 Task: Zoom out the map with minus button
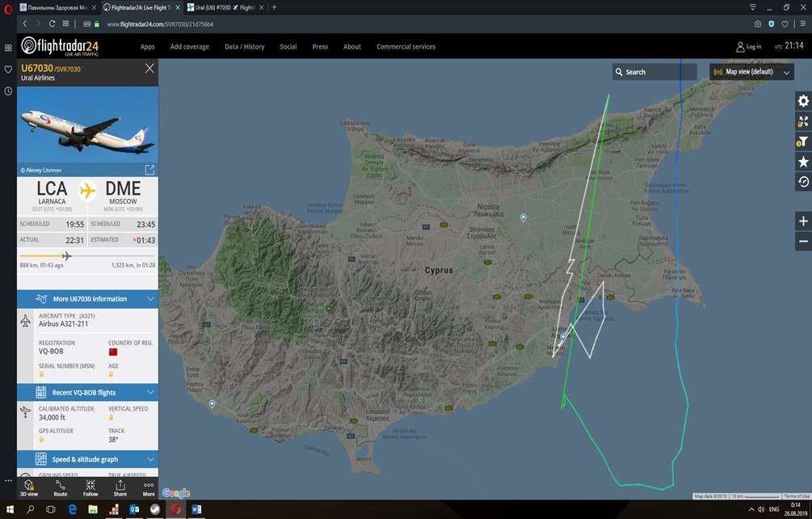coord(802,241)
